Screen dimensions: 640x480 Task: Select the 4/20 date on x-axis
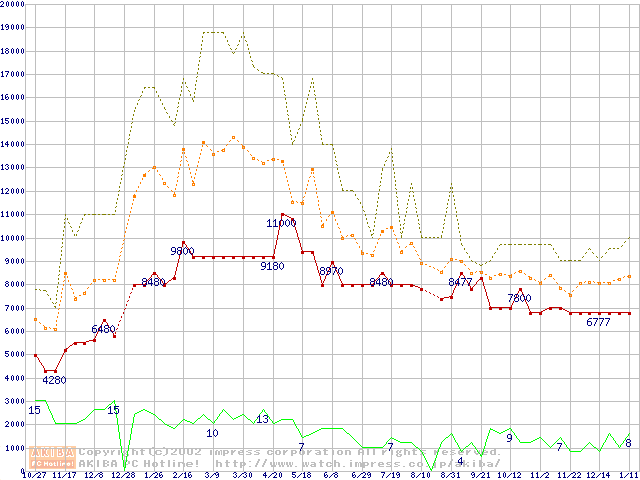272,475
